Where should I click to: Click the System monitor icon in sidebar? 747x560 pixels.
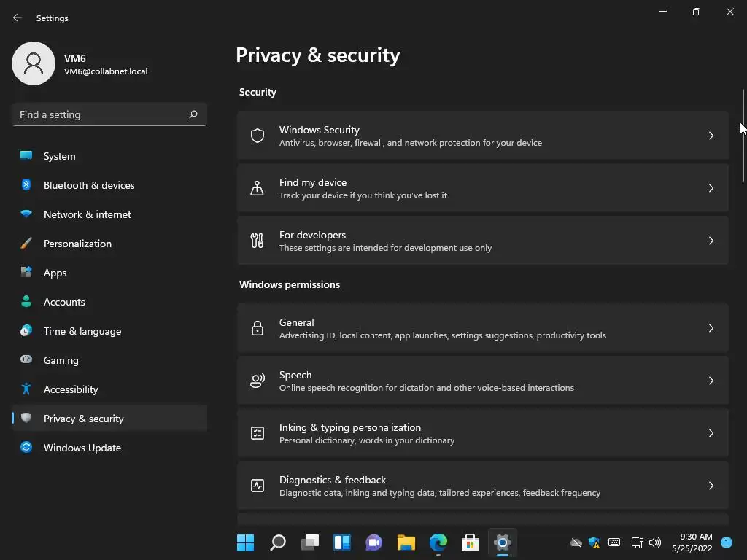(26, 155)
